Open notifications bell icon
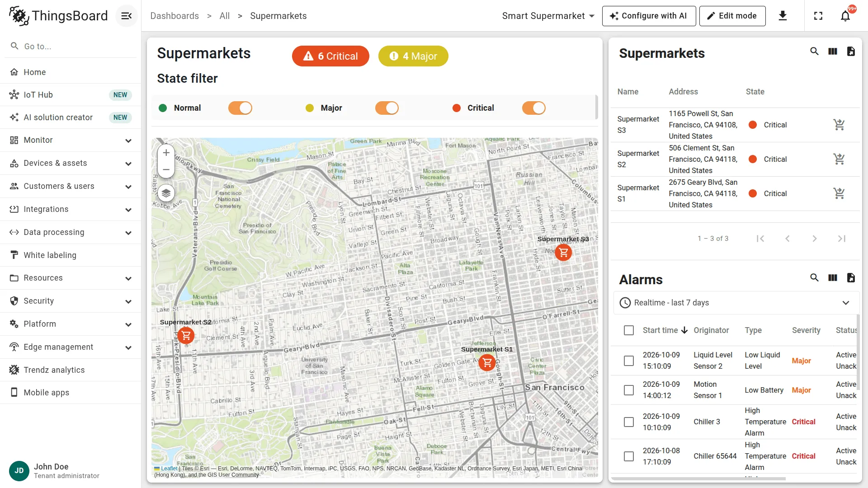Viewport: 868px width, 488px height. (845, 16)
